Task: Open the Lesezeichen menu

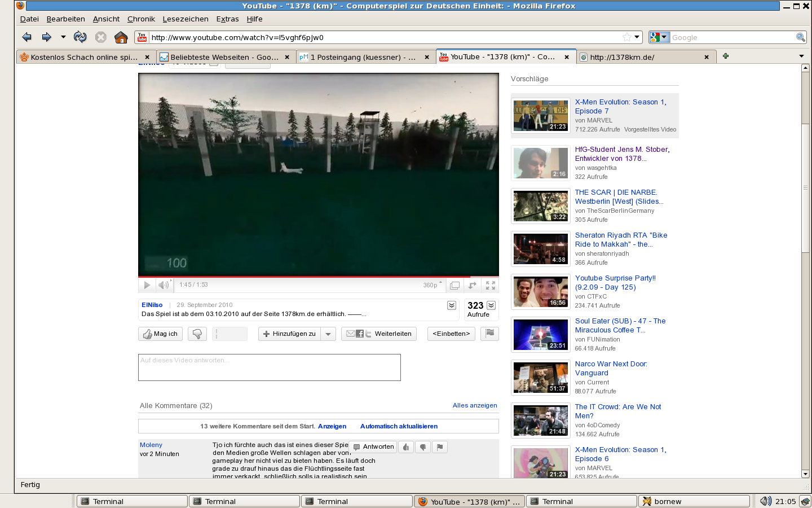Action: point(186,19)
